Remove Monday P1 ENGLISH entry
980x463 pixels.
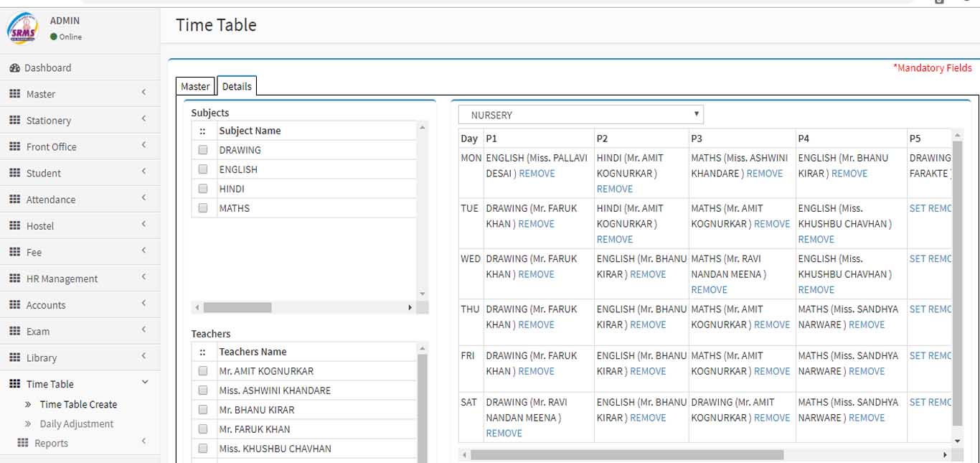click(x=537, y=174)
